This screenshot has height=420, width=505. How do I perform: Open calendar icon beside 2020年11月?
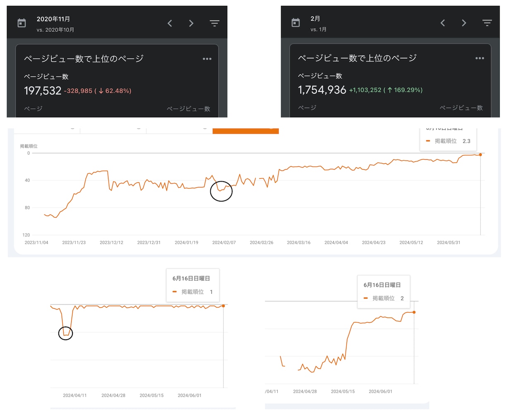coord(22,23)
